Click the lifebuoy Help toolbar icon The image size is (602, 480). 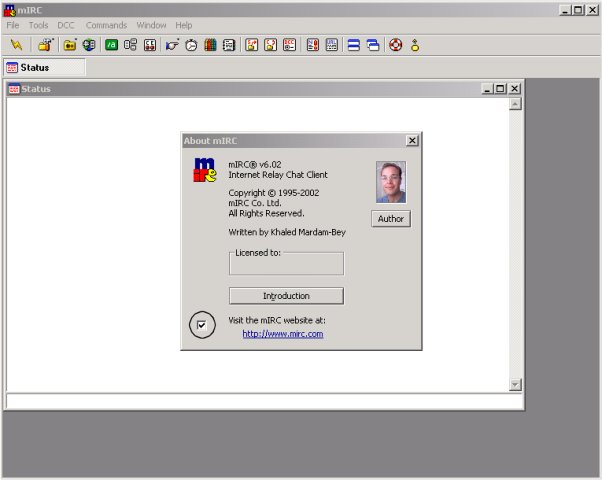click(x=395, y=45)
